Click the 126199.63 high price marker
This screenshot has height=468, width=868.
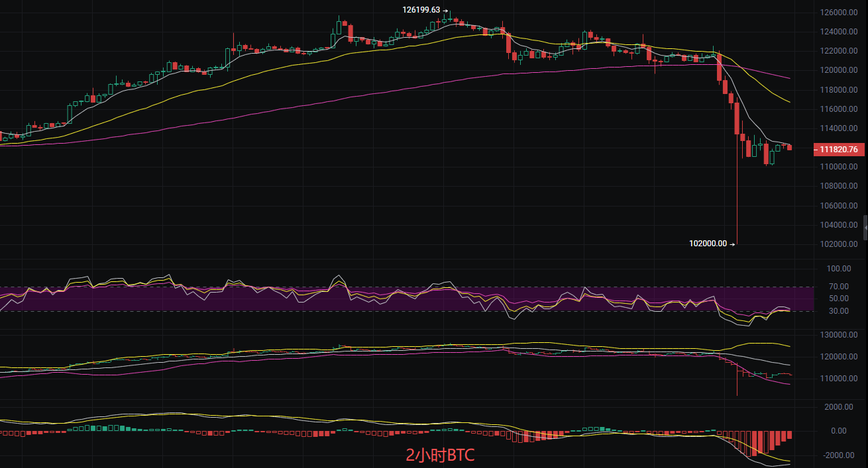[x=421, y=10]
